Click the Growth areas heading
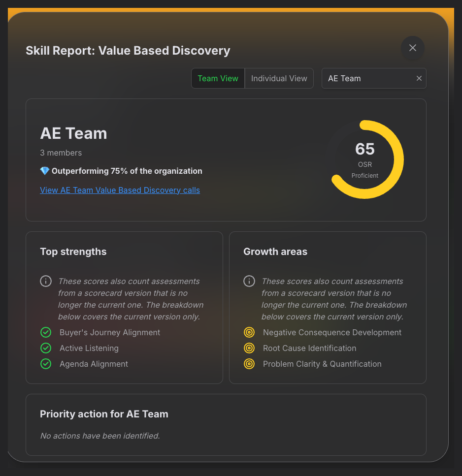462x476 pixels. (275, 252)
